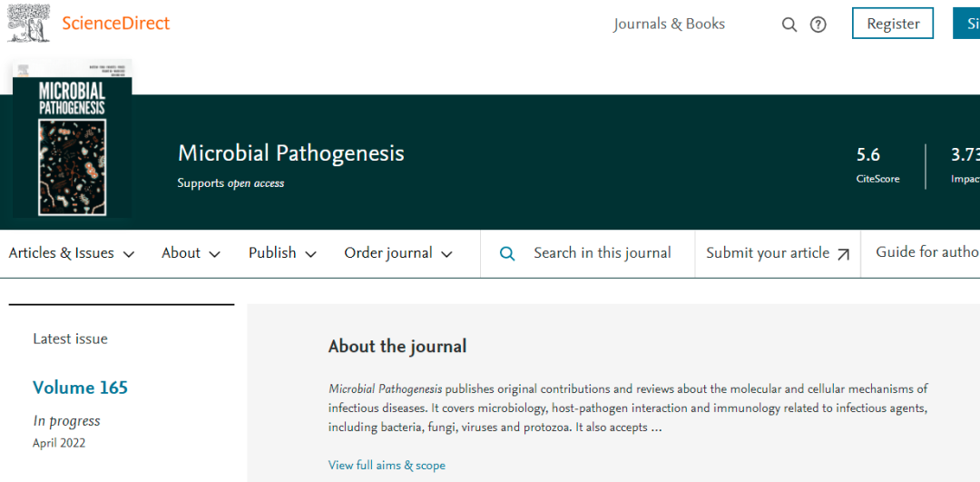This screenshot has height=482, width=980.
Task: Click the journal search magnifier icon
Action: [x=507, y=253]
